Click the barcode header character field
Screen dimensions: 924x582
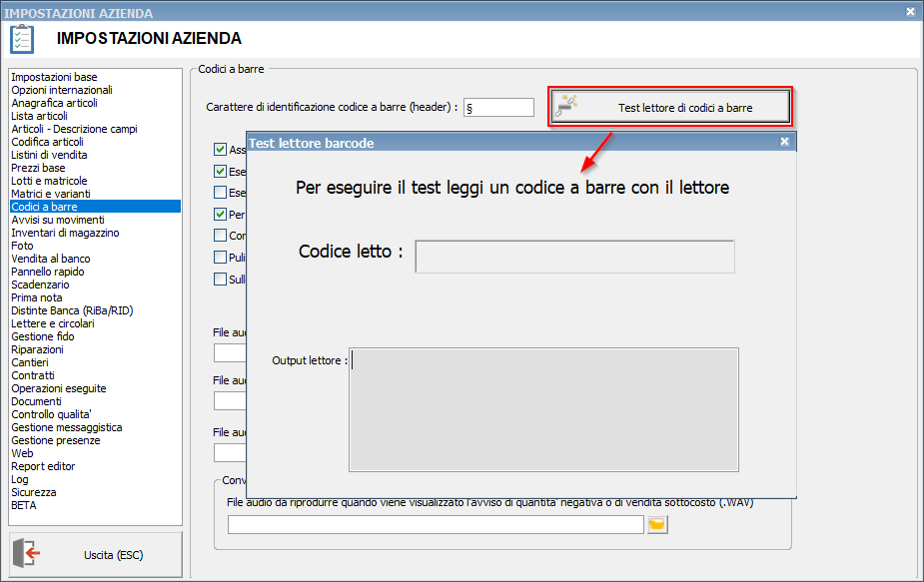[x=498, y=108]
